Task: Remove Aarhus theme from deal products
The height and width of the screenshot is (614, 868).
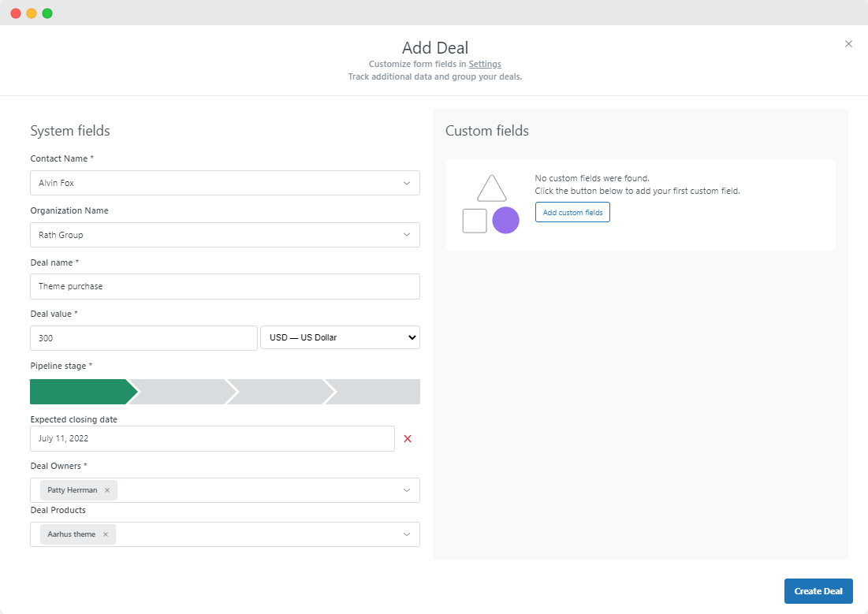Action: pyautogui.click(x=105, y=534)
